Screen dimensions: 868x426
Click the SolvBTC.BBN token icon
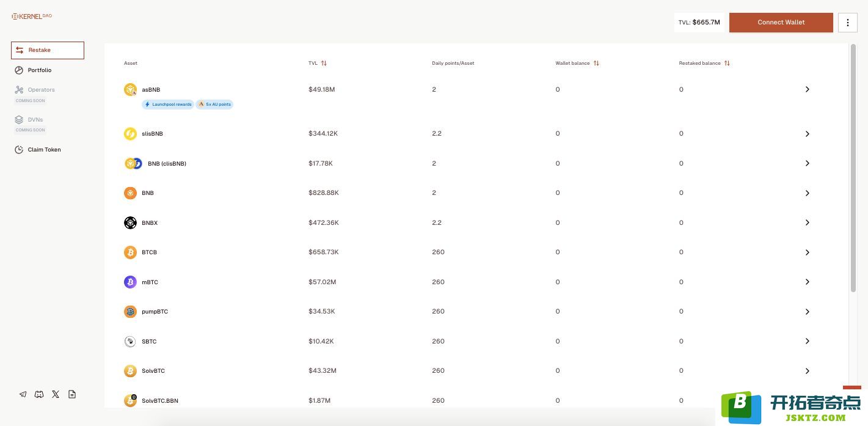click(x=130, y=400)
